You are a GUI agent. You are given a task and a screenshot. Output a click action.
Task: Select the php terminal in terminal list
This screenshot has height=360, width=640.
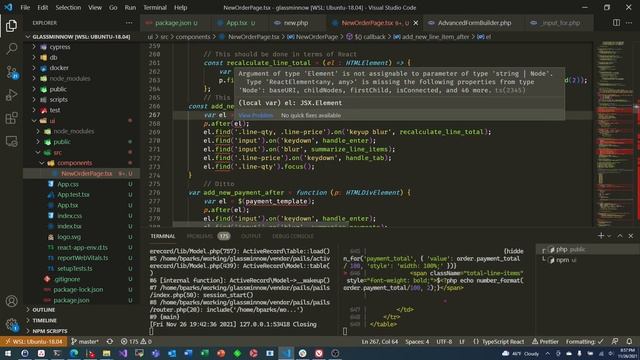click(x=587, y=249)
